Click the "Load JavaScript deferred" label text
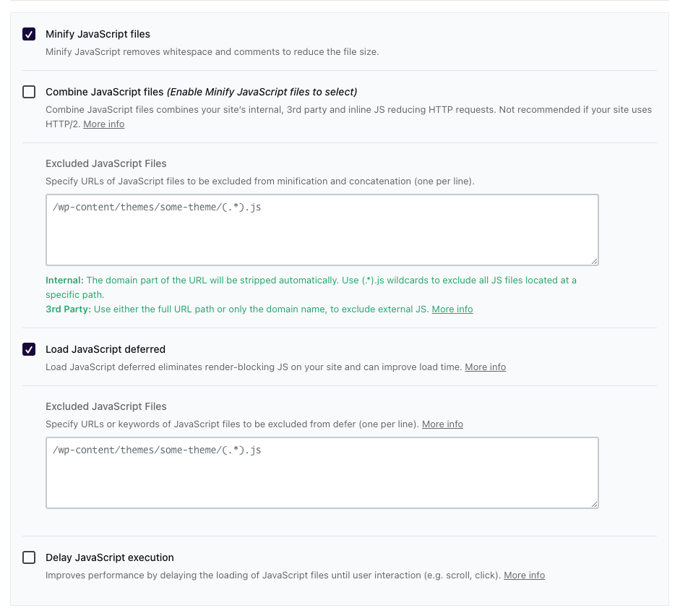The width and height of the screenshot is (680, 616). point(106,349)
